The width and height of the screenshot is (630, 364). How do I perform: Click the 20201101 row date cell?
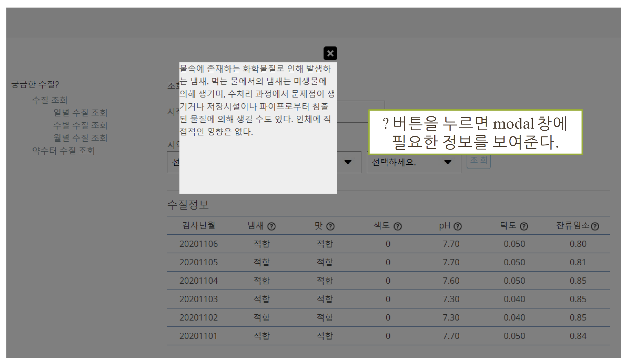pos(199,336)
